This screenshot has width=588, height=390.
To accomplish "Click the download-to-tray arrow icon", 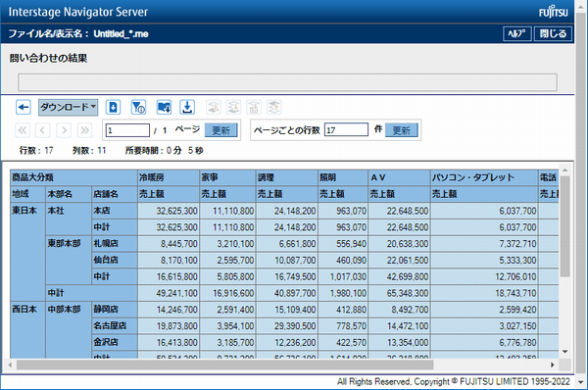I will (x=187, y=107).
